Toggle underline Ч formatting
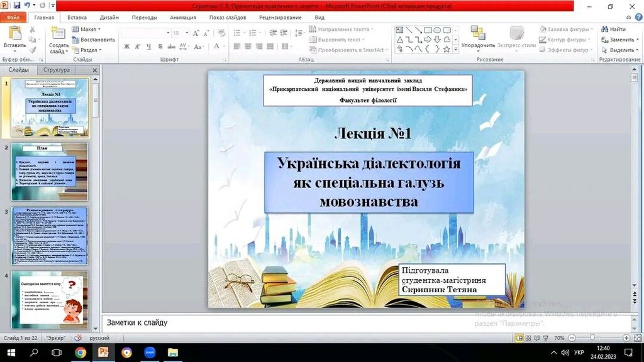The height and width of the screenshot is (362, 644). coord(148,47)
